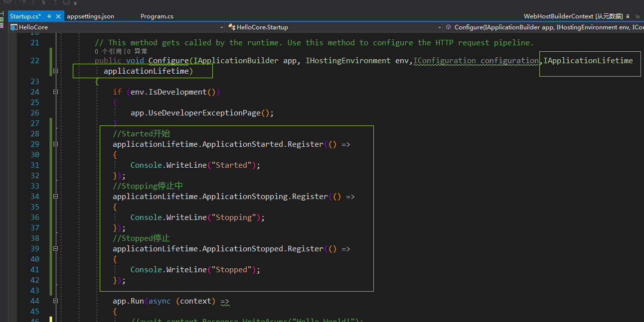Collapse the Configure method at line 22
The width and height of the screenshot is (644, 322).
55,71
